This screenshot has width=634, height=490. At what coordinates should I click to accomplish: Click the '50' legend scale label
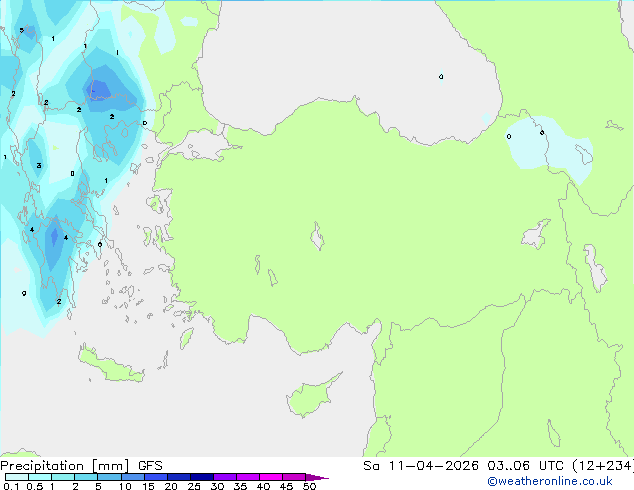coord(309,486)
